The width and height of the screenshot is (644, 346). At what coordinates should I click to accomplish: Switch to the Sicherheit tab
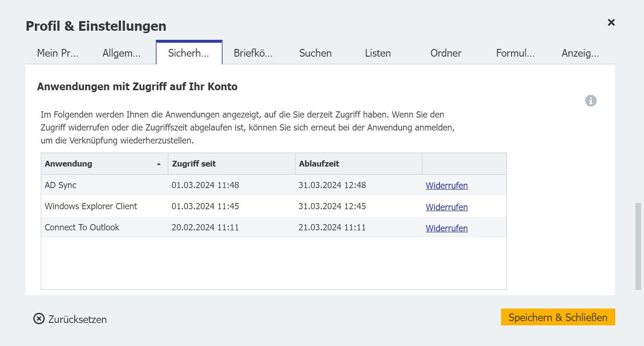click(188, 53)
